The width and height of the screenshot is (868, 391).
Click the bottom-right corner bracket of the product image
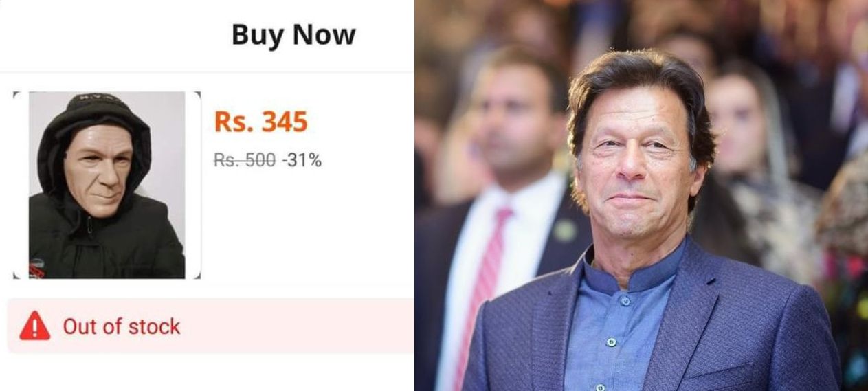click(198, 276)
